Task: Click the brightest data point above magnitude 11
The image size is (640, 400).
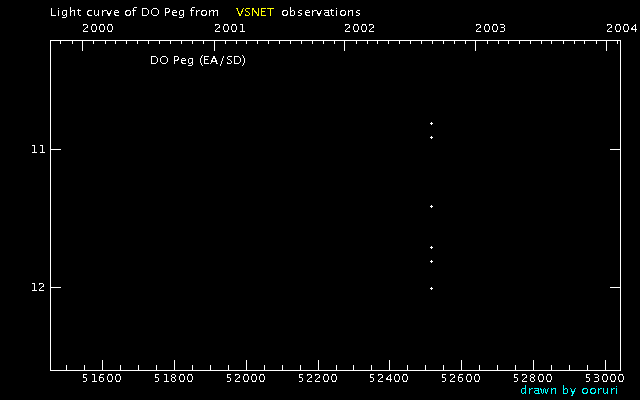Action: pyautogui.click(x=431, y=123)
